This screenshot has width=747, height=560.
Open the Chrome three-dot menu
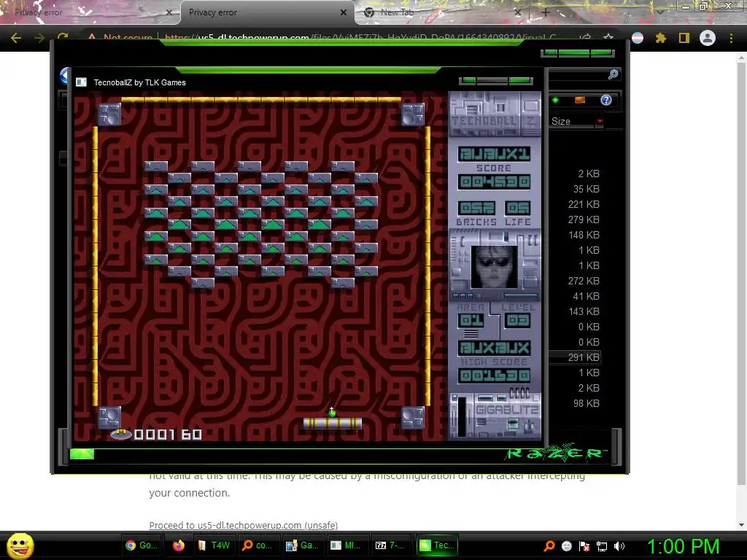point(731,38)
